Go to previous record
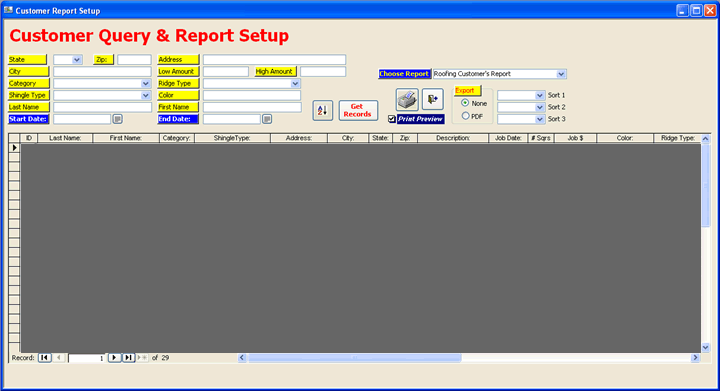720x391 pixels. [x=58, y=357]
